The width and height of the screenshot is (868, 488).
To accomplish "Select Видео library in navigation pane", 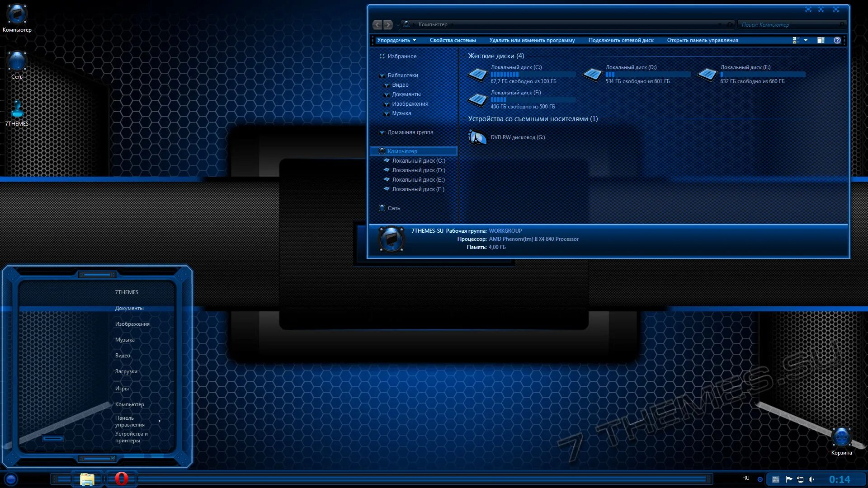I will [x=400, y=85].
